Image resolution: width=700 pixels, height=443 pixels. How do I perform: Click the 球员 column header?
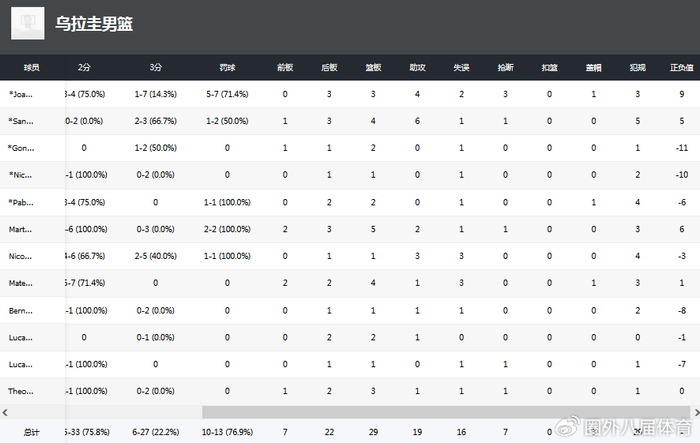32,67
